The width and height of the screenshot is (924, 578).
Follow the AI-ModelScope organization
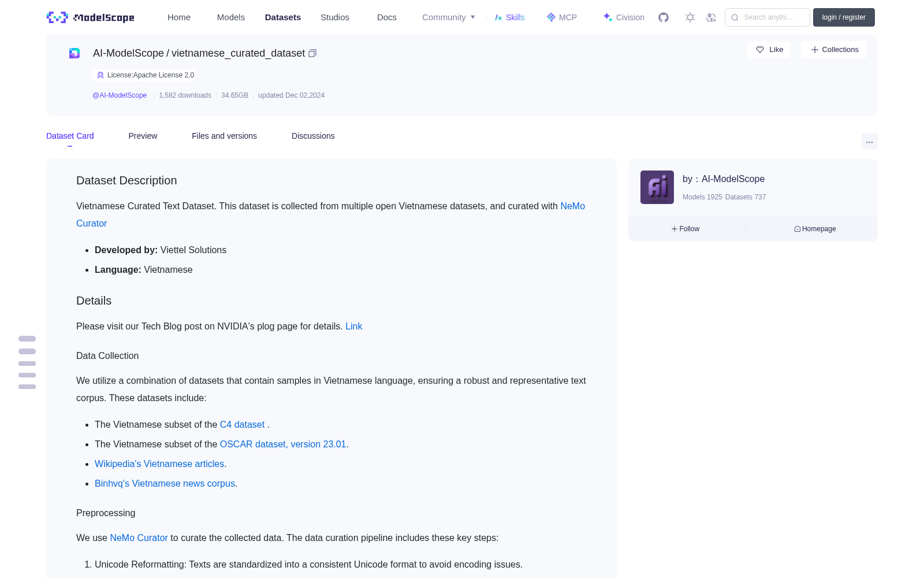point(685,229)
